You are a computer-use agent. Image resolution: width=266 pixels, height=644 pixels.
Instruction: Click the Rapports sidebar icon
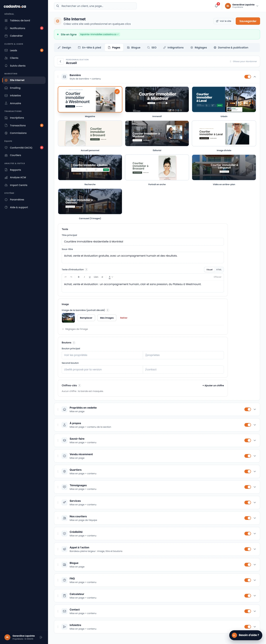[x=6, y=170]
